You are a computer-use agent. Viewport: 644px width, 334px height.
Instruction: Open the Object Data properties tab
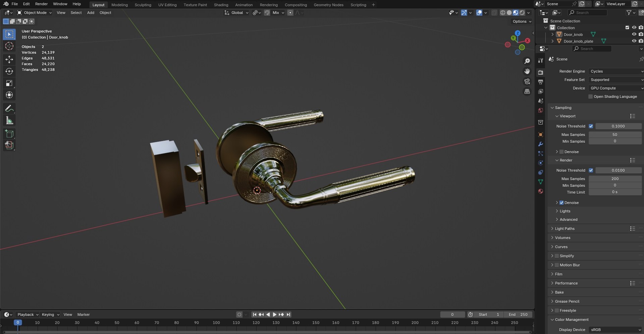[x=540, y=182]
